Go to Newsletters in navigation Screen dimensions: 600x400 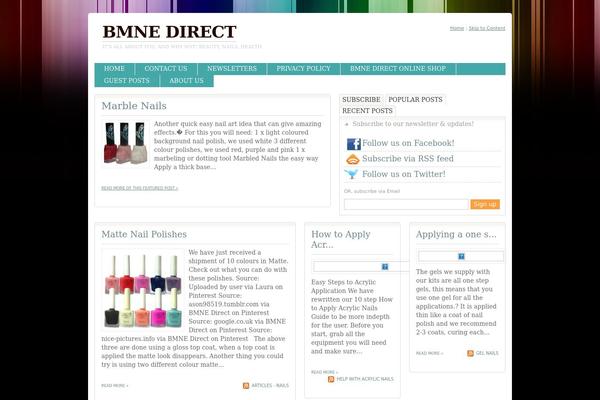(232, 69)
